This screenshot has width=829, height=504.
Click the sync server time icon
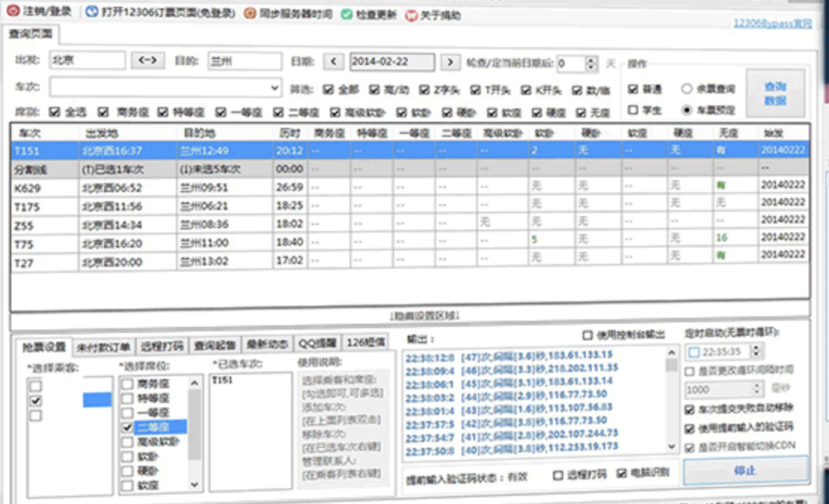coord(250,13)
